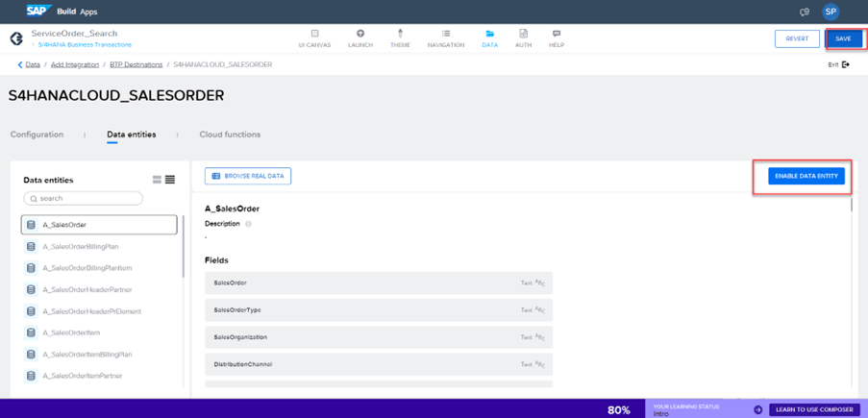Click the data entities search field
The height and width of the screenshot is (418, 868).
click(83, 198)
